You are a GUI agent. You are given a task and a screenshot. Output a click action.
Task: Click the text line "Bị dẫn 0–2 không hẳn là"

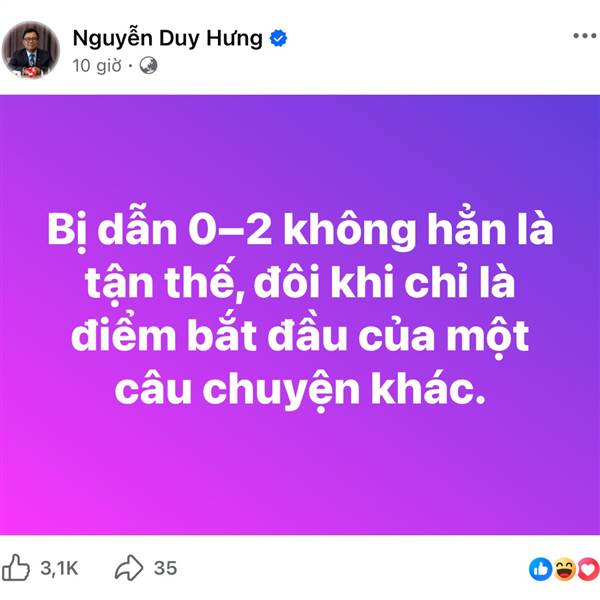pyautogui.click(x=300, y=231)
